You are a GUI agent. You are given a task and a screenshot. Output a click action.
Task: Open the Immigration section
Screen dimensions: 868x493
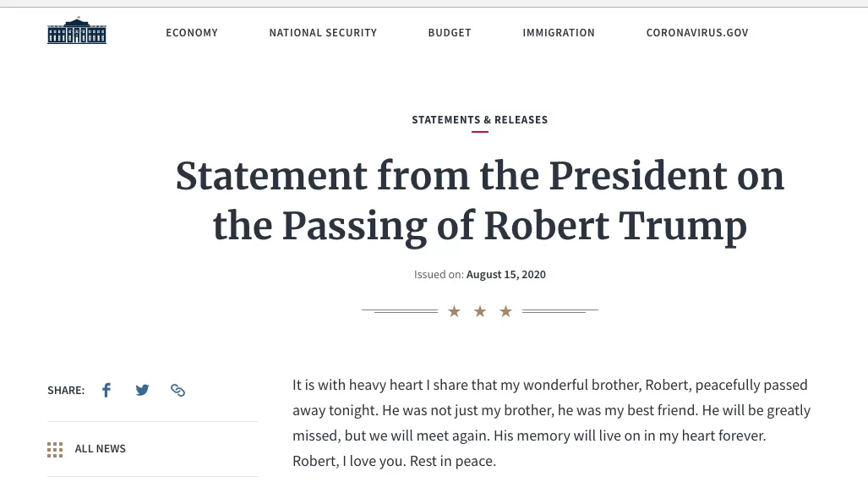(x=559, y=33)
